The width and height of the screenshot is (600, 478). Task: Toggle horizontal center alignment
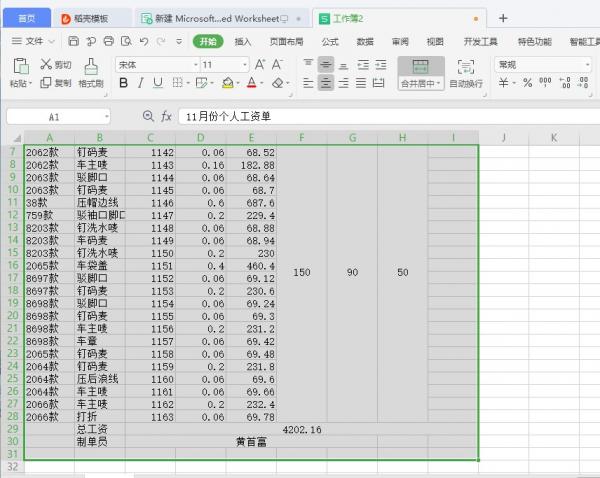[326, 83]
